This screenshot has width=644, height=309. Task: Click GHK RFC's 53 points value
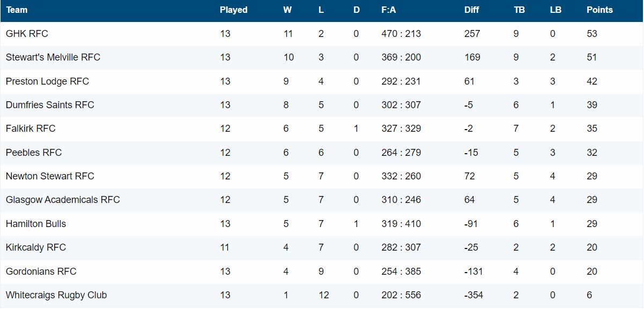pyautogui.click(x=592, y=34)
